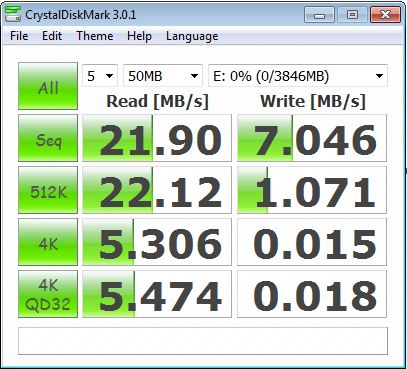Open the Help menu
Image resolution: width=407 pixels, height=369 pixels.
(139, 36)
